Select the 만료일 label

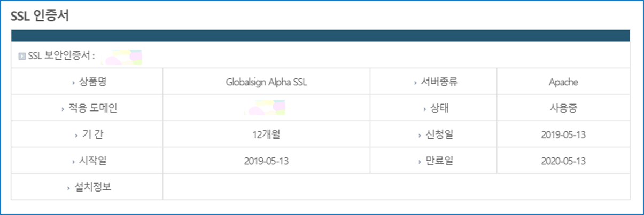438,161
